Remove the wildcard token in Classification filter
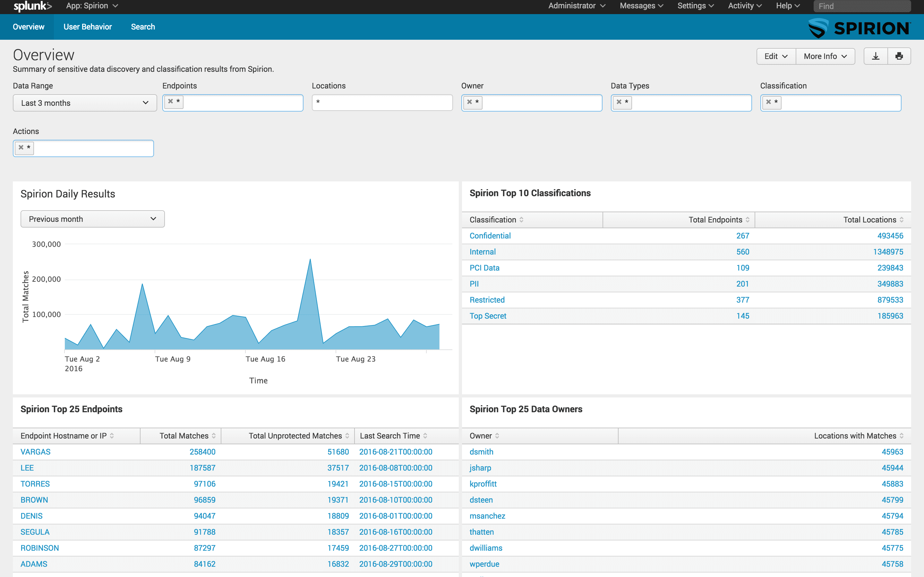Viewport: 924px width, 577px height. coord(769,102)
